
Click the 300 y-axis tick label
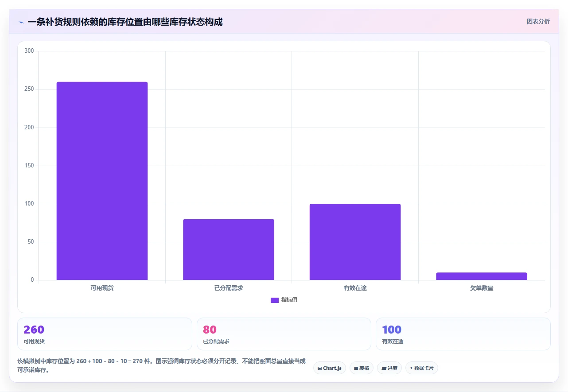click(x=29, y=51)
